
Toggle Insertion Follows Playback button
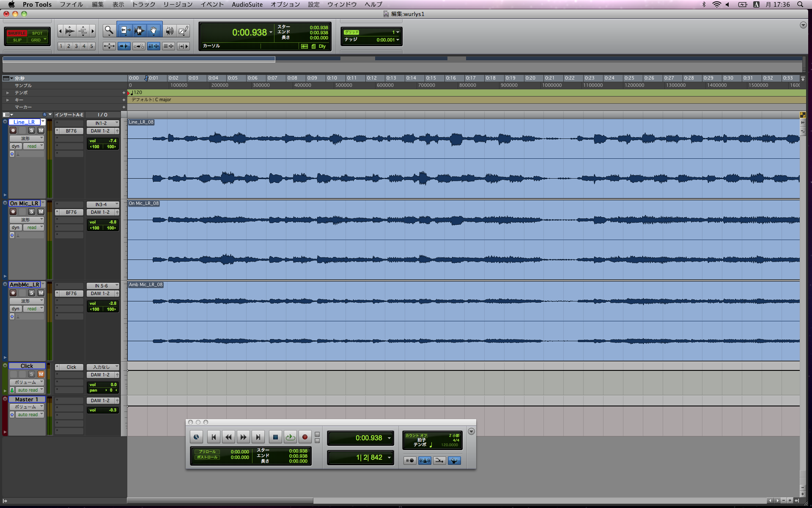[x=183, y=46]
